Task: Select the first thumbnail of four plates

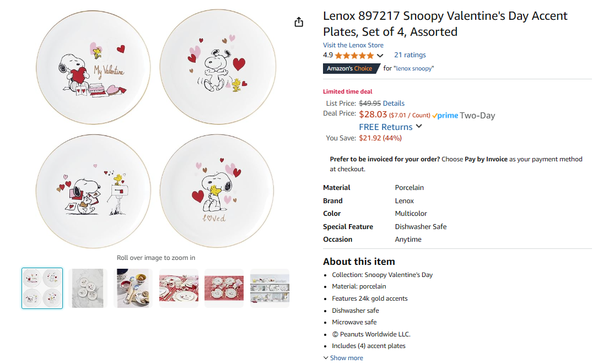Action: [x=42, y=288]
